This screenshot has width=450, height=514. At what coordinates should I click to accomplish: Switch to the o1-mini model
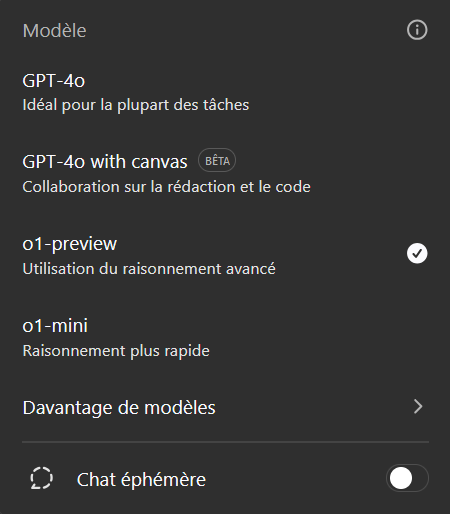(225, 337)
